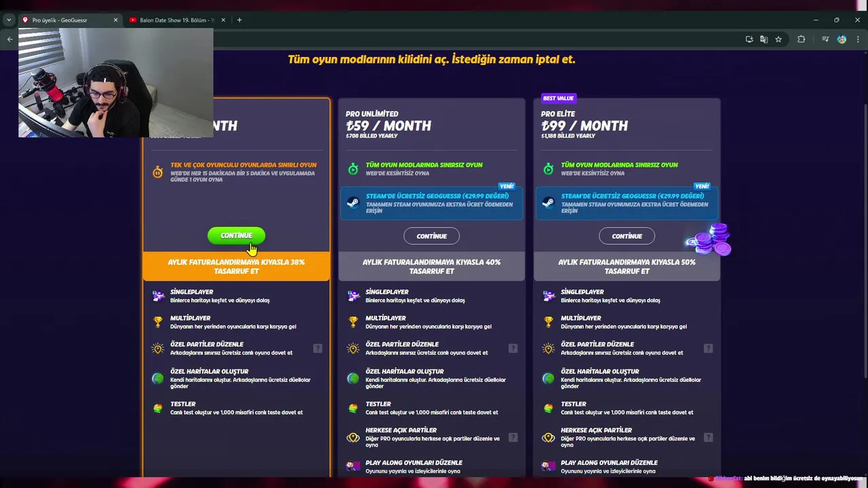
Task: Click the Özel Haritalar globe icon in Pro Unlimited
Action: click(353, 378)
